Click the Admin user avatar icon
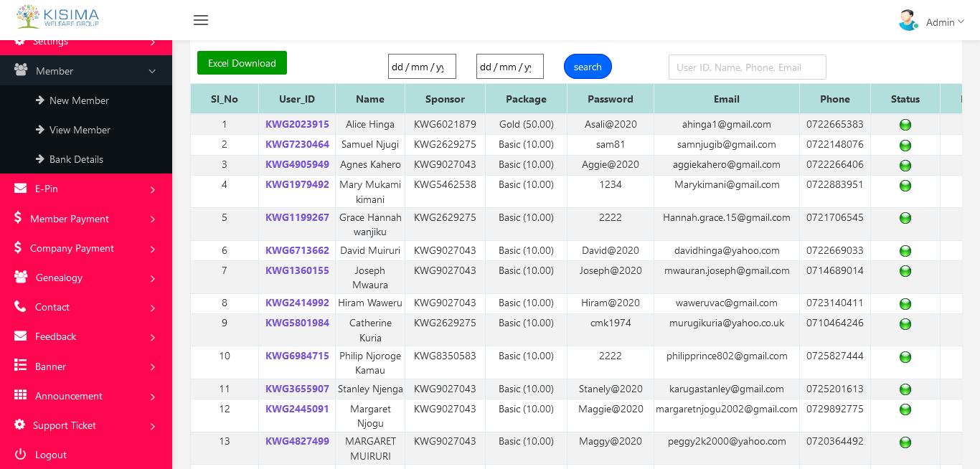The height and width of the screenshot is (469, 980). 908,20
